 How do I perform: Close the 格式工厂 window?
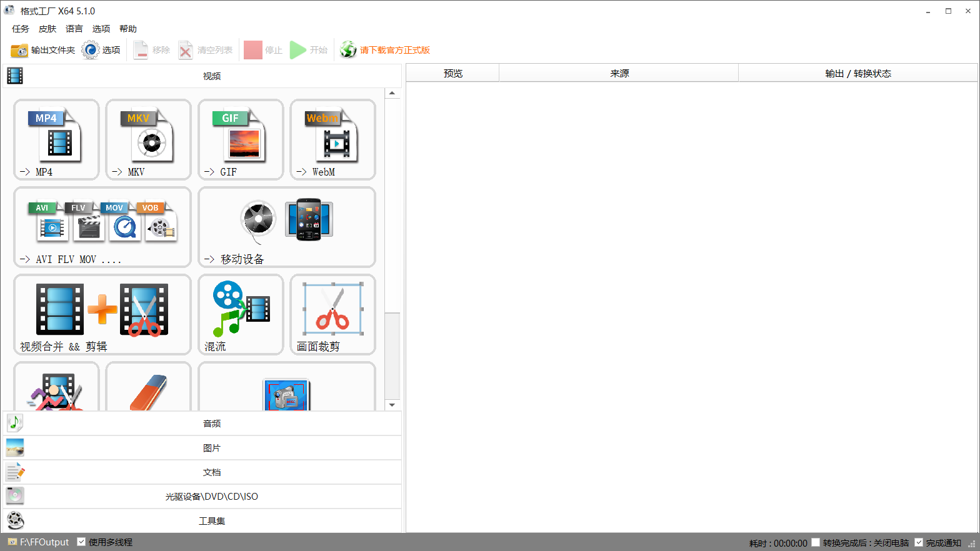[968, 11]
